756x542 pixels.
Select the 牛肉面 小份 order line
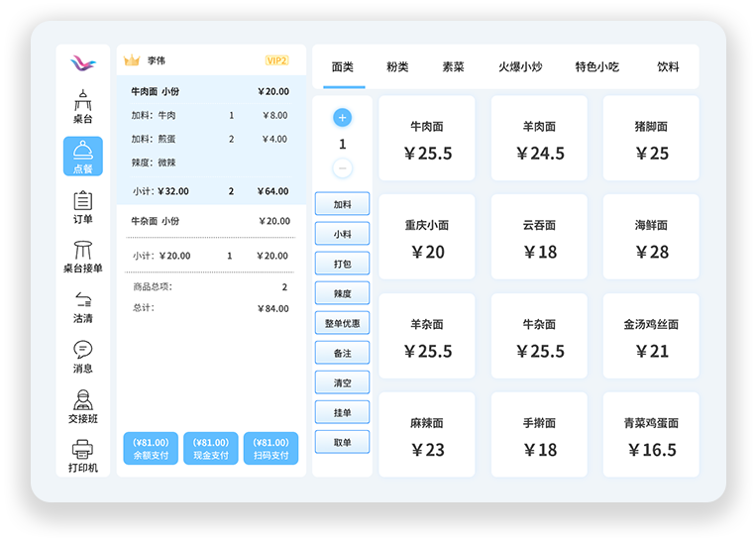211,91
